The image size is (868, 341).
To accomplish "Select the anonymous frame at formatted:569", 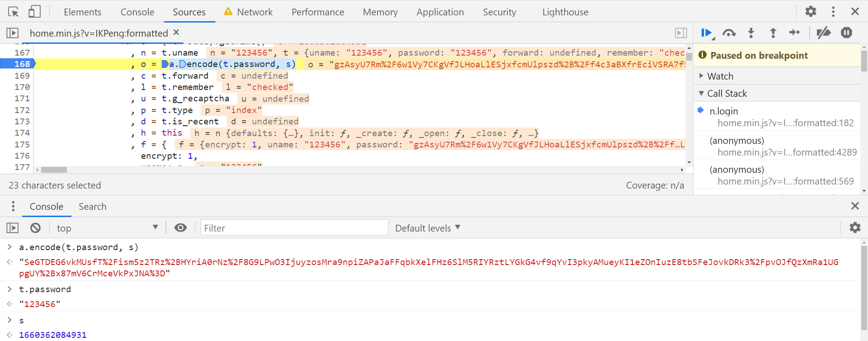I will 777,175.
